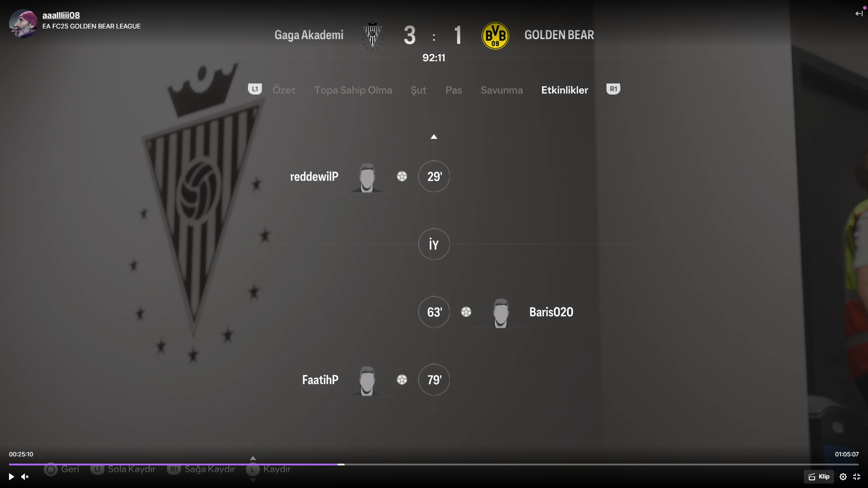Image resolution: width=868 pixels, height=488 pixels.
Task: Click the BVB 09 team badge
Action: (495, 35)
